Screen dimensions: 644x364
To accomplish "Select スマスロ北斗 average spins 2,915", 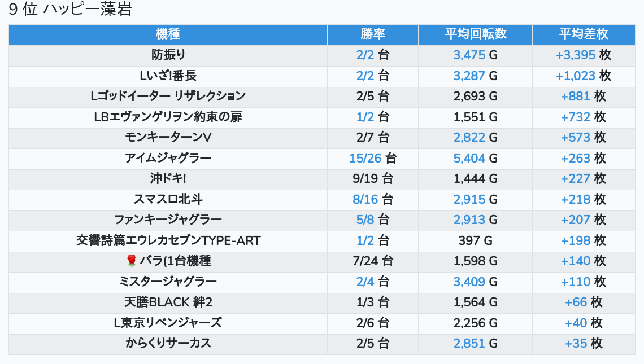I will [469, 199].
